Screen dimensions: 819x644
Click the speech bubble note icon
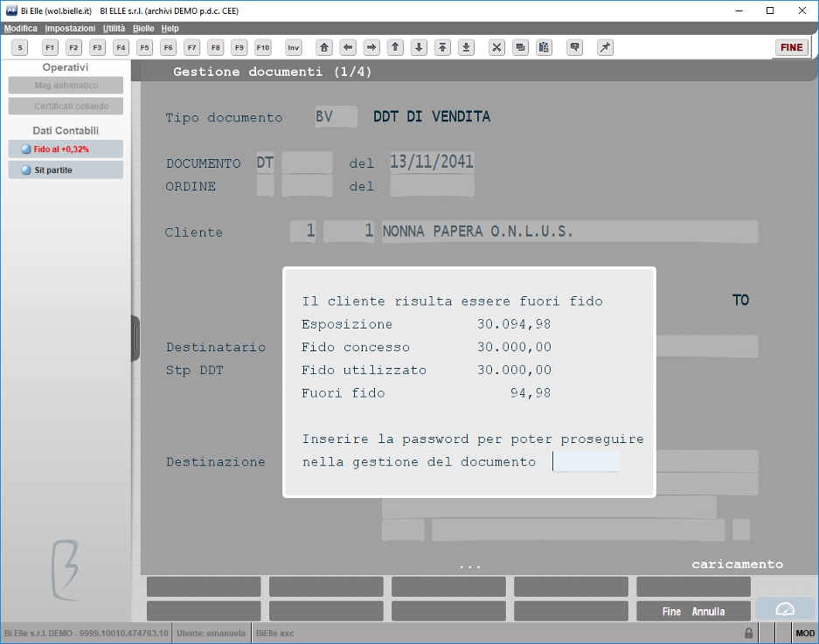point(574,47)
